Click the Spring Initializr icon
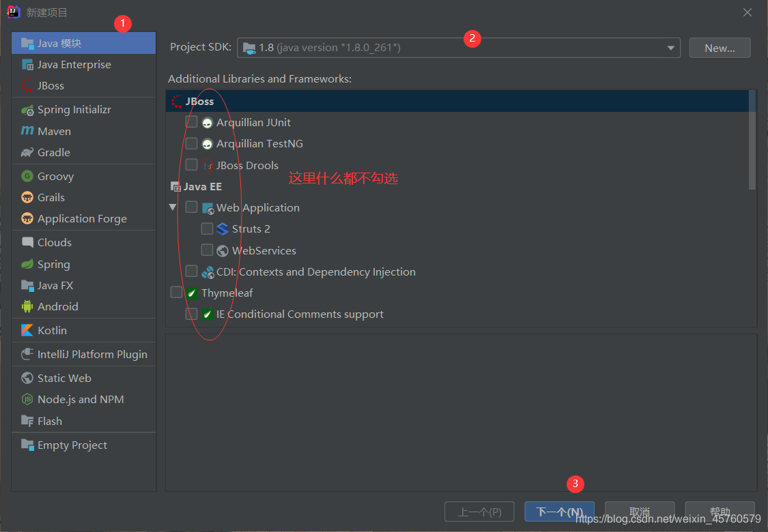This screenshot has width=768, height=532. click(x=27, y=110)
